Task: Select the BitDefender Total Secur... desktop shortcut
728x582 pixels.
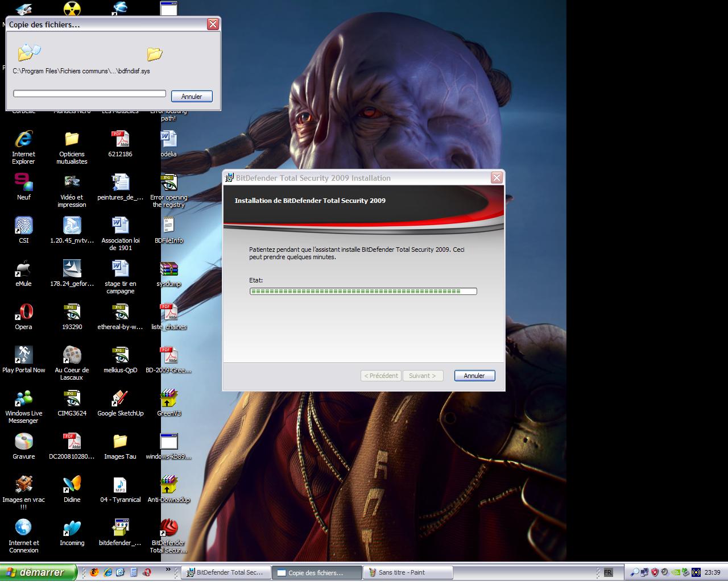Action: (168, 536)
